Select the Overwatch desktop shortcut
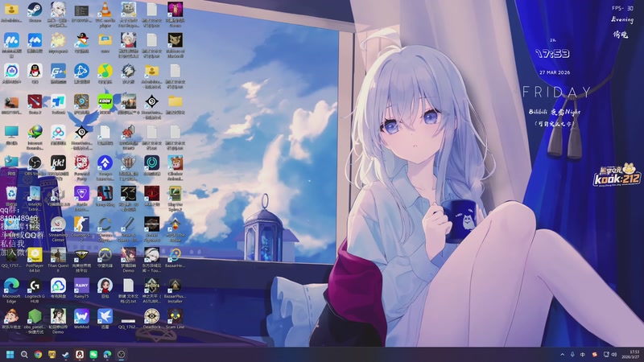The width and height of the screenshot is (644, 362). click(105, 257)
